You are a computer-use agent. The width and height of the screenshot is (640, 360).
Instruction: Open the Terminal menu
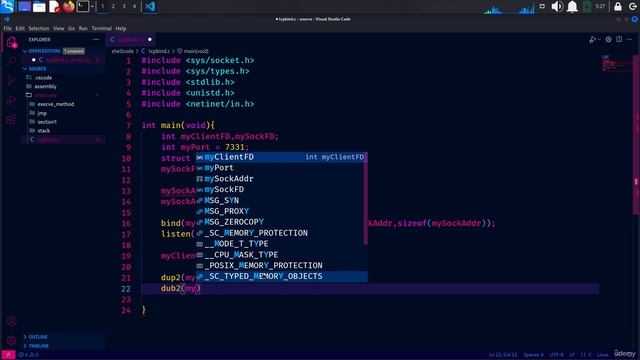coord(102,29)
